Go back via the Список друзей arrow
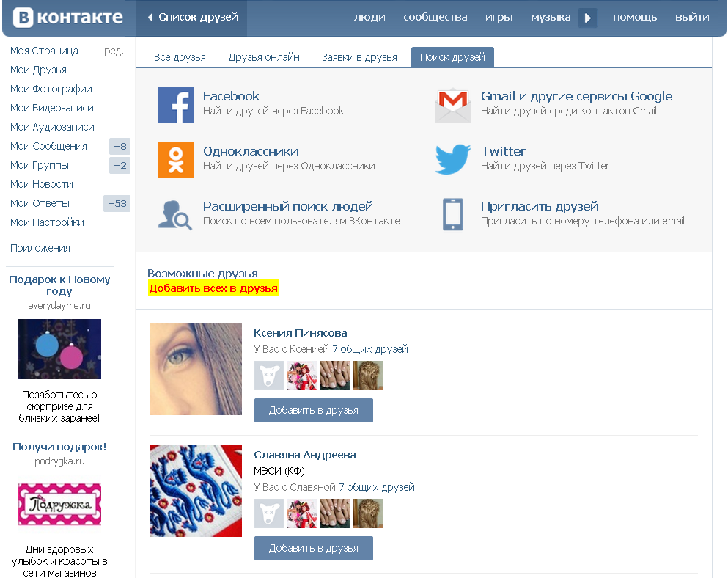This screenshot has width=728, height=578. [x=192, y=17]
